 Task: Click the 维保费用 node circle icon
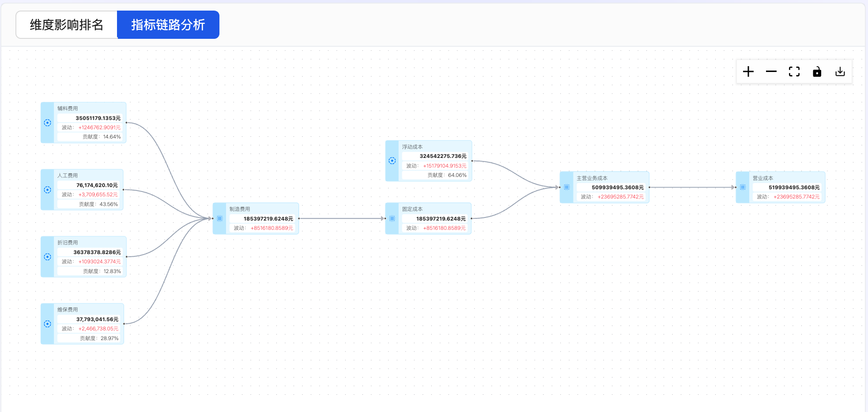48,324
